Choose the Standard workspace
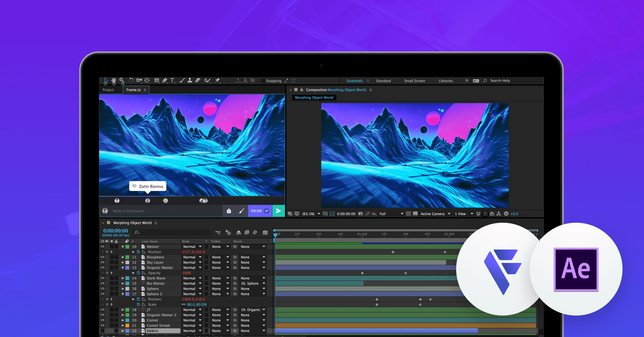Viewport: 644px width, 337px height. 383,81
